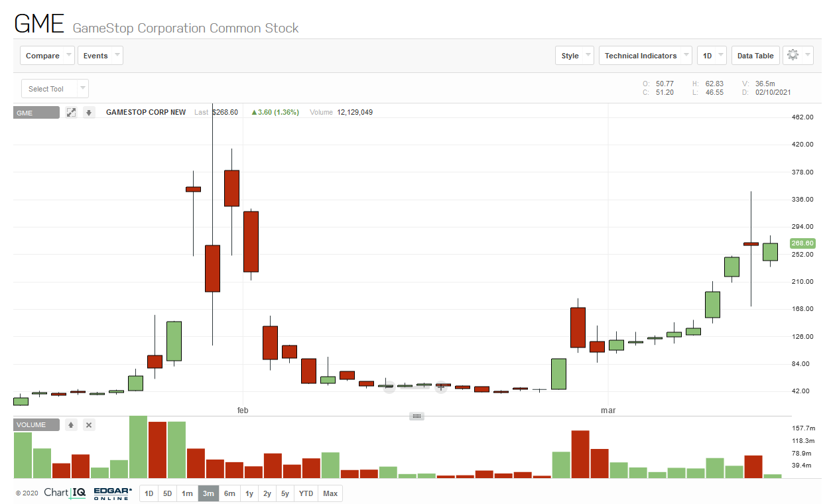
Task: Select the YTD time range
Action: pos(306,493)
